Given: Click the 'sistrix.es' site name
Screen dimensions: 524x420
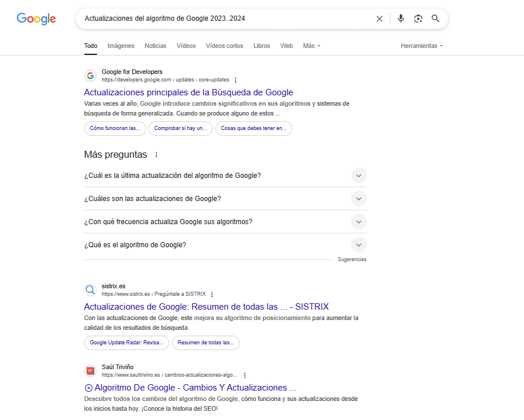Looking at the screenshot, I should click(114, 287).
